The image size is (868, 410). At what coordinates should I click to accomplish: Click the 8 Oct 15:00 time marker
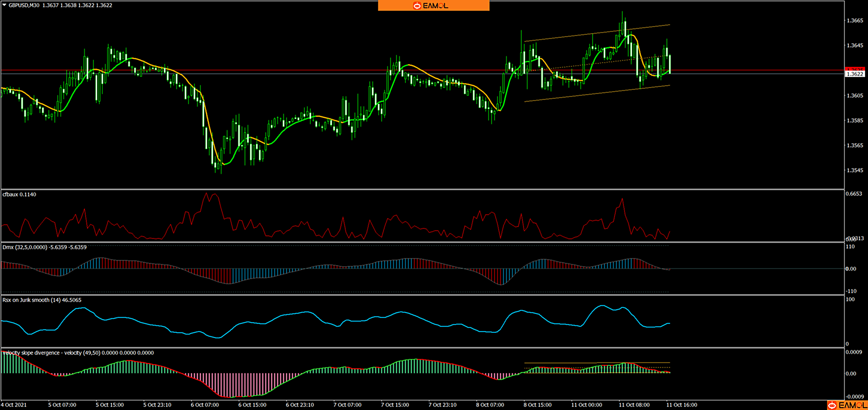(x=537, y=405)
